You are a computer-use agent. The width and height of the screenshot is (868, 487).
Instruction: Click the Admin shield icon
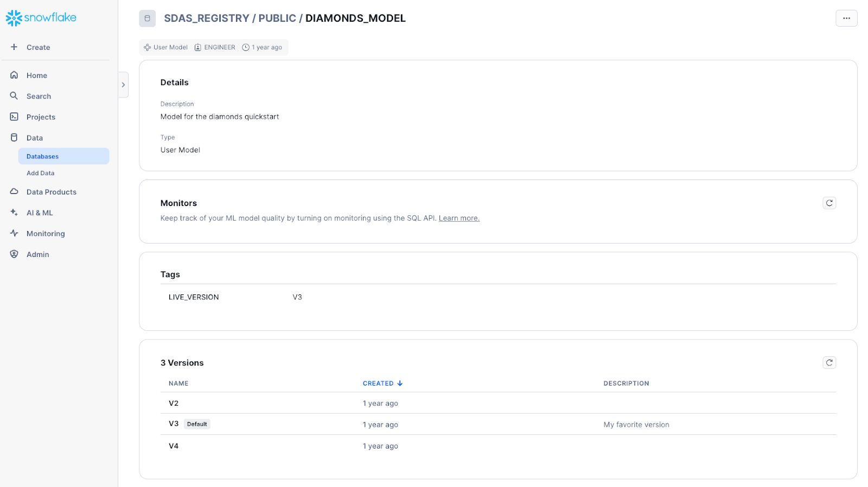(14, 254)
